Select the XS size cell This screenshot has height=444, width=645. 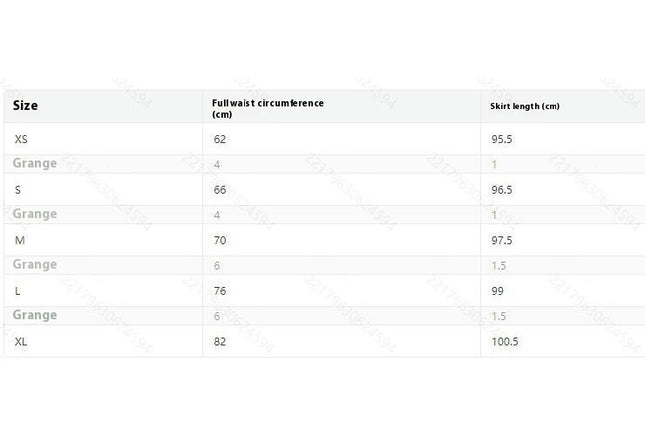(x=21, y=139)
